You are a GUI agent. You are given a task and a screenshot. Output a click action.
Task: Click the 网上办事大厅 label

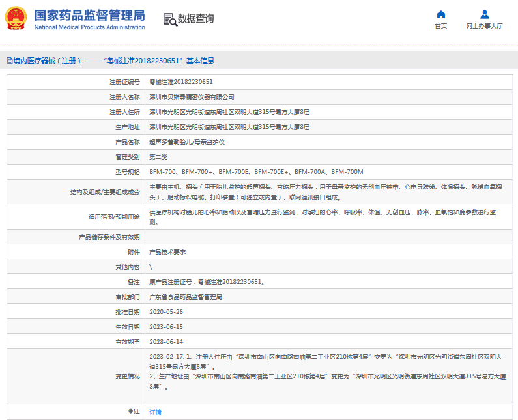coord(484,26)
